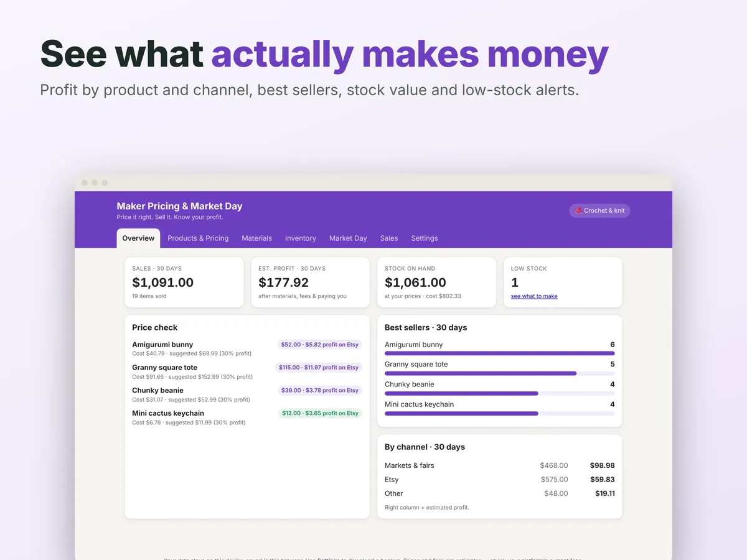Click the Maker Pricing & Market Day title
The height and width of the screenshot is (560, 747).
[179, 206]
